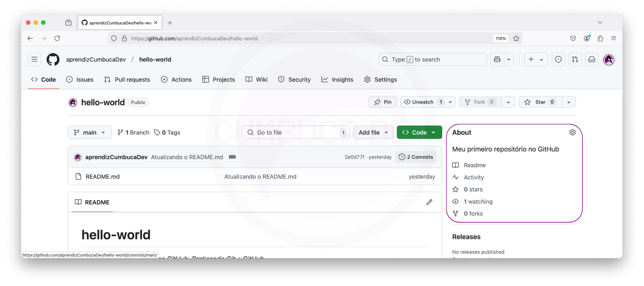The image size is (644, 286).
Task: Click the pull requests header icon
Action: tap(575, 59)
